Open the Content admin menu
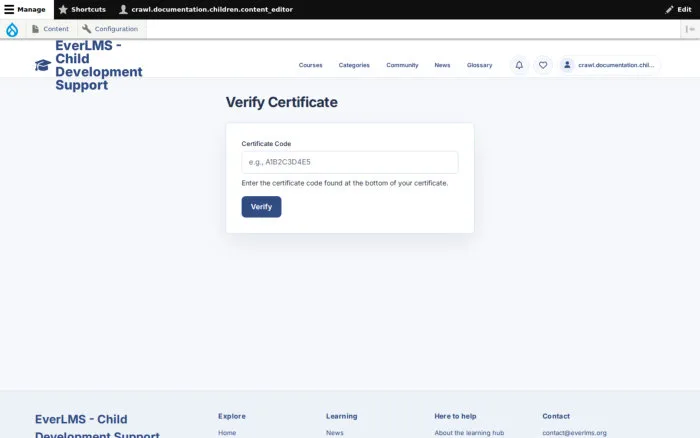 50,29
